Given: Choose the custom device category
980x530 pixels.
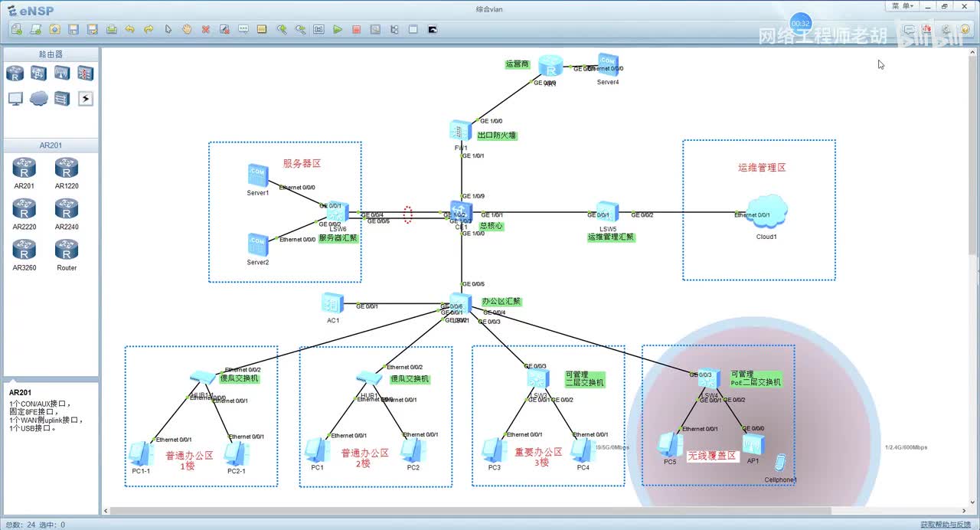Looking at the screenshot, I should [62, 99].
